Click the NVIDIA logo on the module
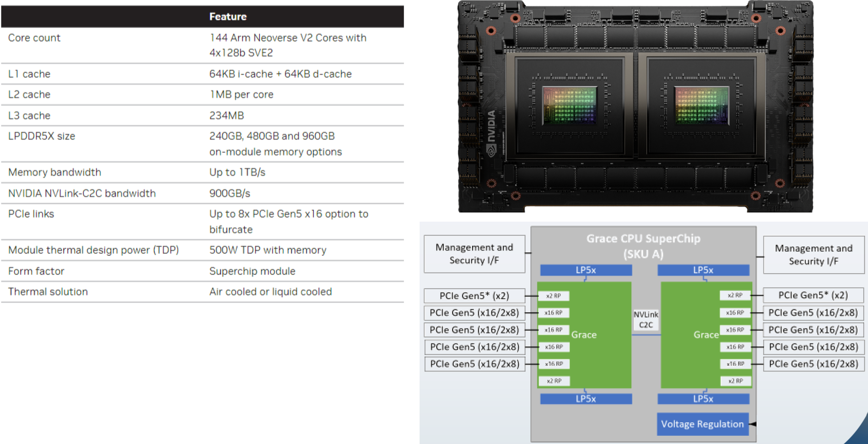 coord(491,133)
